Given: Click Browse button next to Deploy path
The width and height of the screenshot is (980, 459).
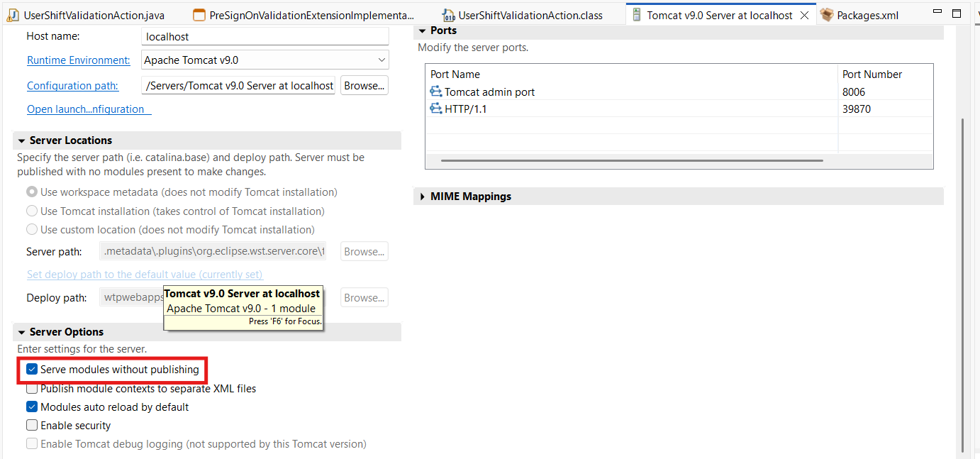Looking at the screenshot, I should 364,298.
